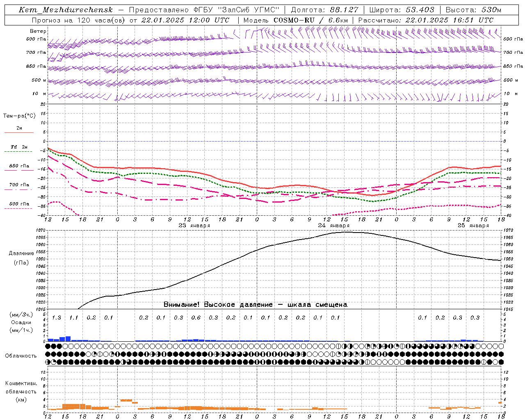
Task: Click the '700 гПа' temperature legend entry
Action: 19,185
